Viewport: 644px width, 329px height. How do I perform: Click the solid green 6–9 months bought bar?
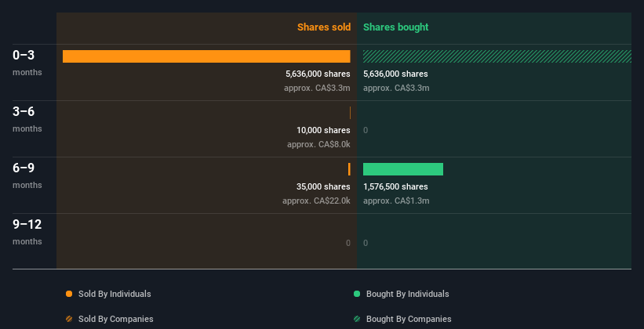pos(403,169)
